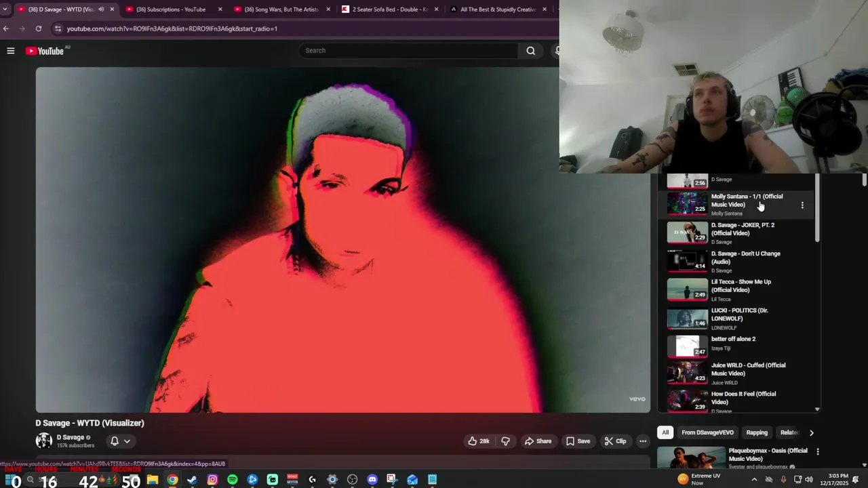Open more actions three-dot menu under video
Image resolution: width=868 pixels, height=488 pixels.
[643, 441]
